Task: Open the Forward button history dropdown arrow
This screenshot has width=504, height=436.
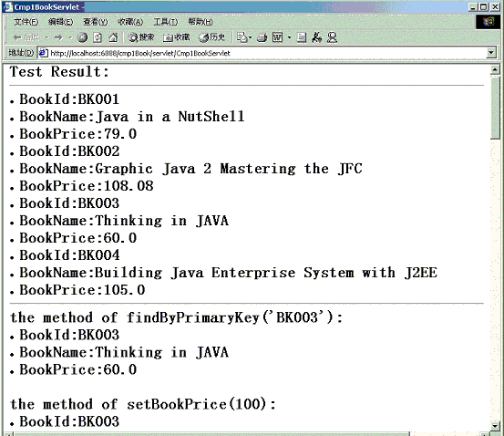Action: (x=71, y=37)
